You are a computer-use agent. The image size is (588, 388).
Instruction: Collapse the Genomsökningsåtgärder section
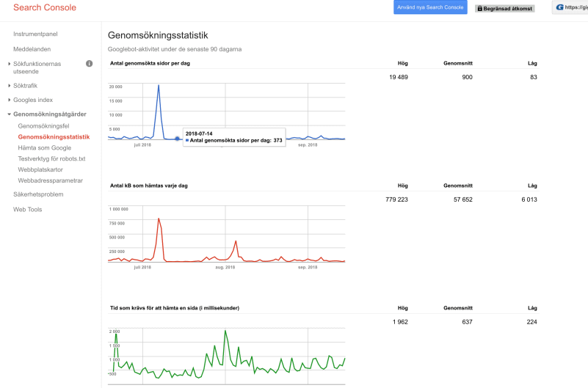point(9,114)
